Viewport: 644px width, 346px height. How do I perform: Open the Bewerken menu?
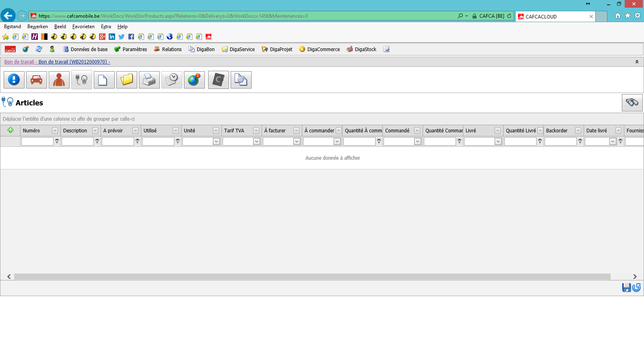click(x=37, y=27)
